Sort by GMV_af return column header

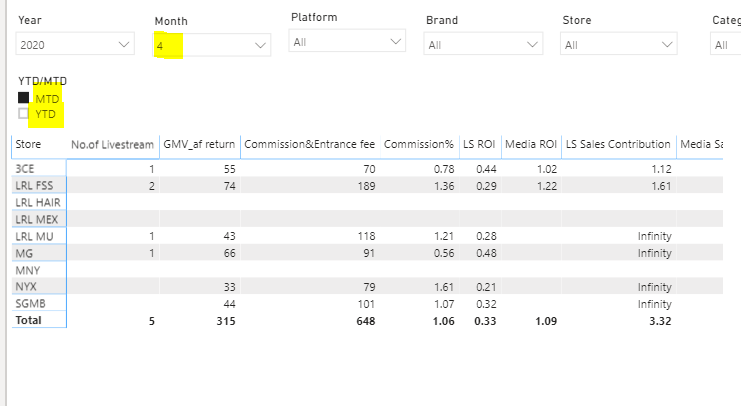pyautogui.click(x=199, y=145)
